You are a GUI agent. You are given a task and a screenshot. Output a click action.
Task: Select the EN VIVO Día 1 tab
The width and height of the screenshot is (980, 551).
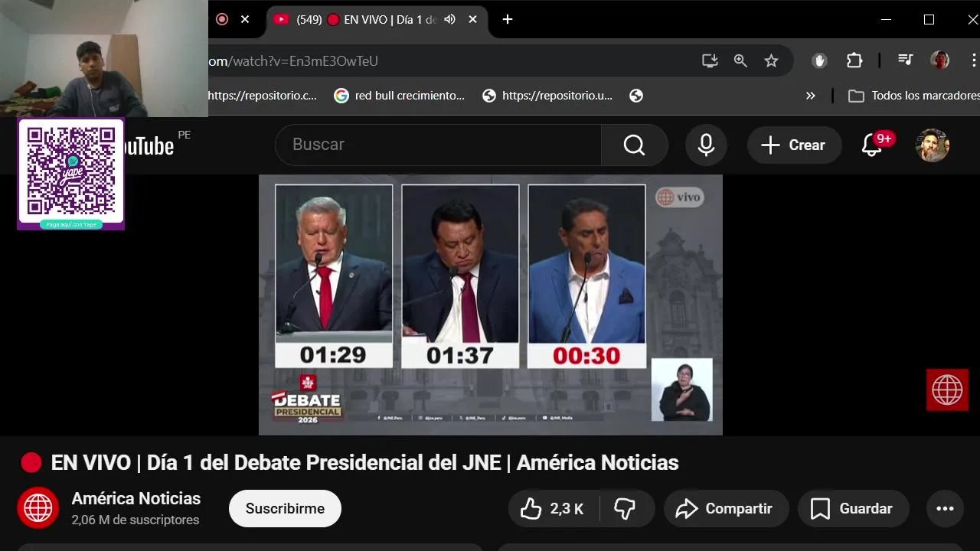pyautogui.click(x=377, y=20)
